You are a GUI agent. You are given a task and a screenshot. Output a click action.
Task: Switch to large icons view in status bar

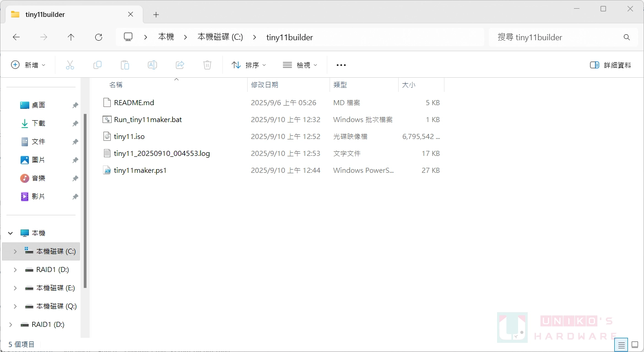pyautogui.click(x=635, y=345)
